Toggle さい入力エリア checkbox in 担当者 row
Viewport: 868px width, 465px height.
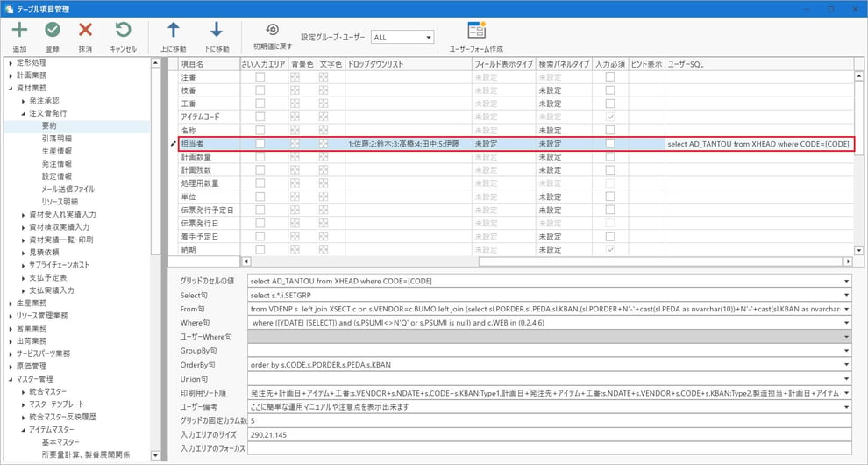[x=260, y=143]
